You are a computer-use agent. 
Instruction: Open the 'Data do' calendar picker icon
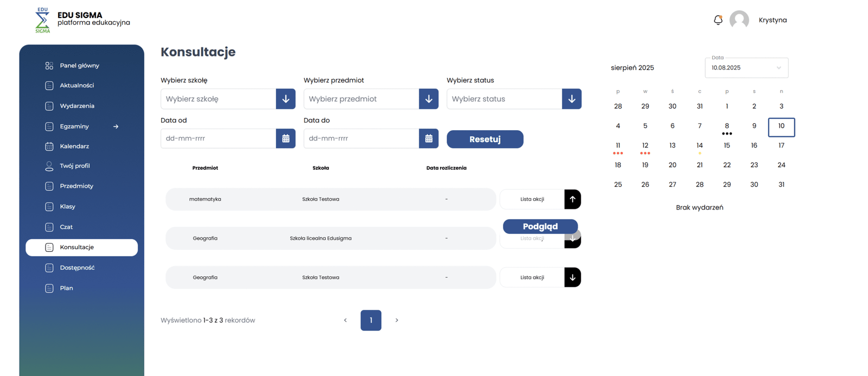(429, 138)
